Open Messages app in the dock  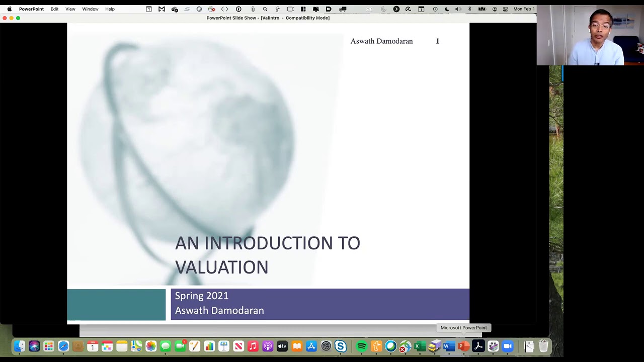pyautogui.click(x=166, y=346)
